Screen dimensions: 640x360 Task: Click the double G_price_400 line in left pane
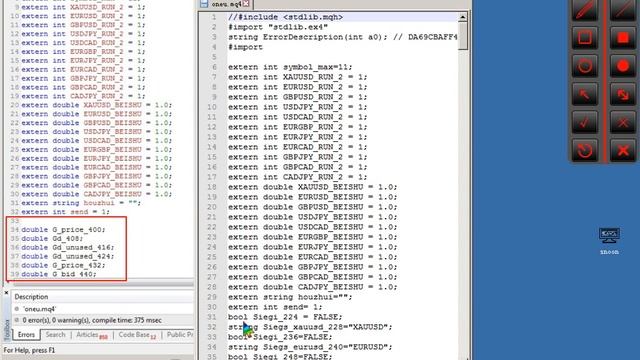point(63,230)
